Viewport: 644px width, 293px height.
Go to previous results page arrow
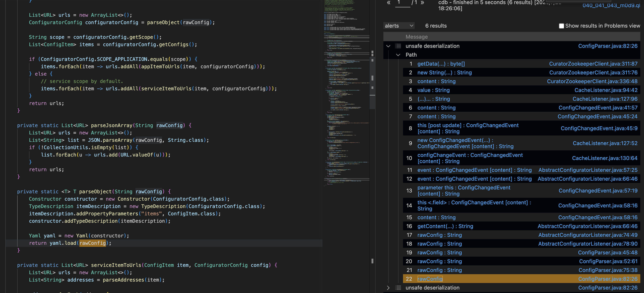pos(388,3)
